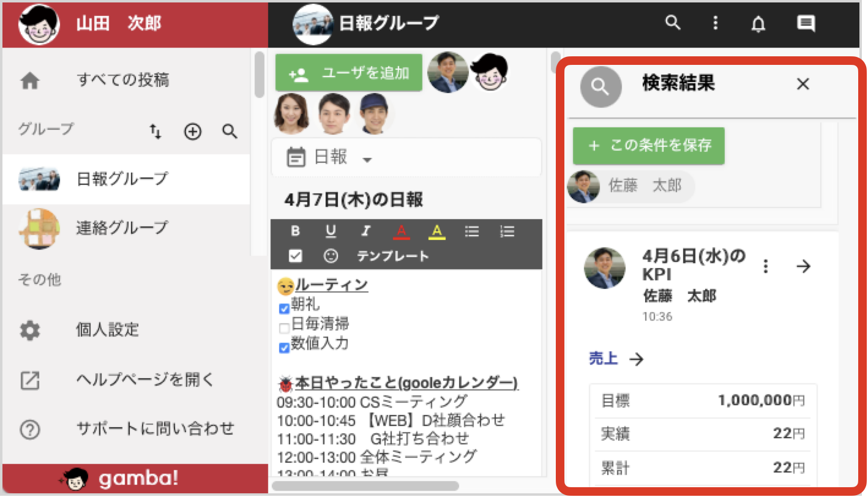Insert emoji using the smiley icon
This screenshot has width=868, height=497.
click(x=331, y=256)
